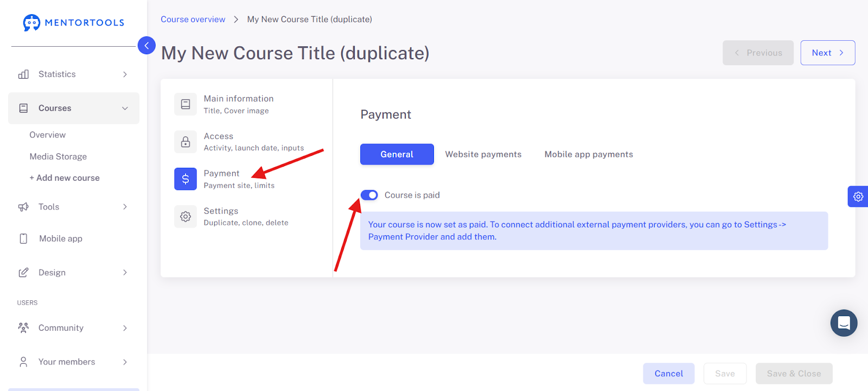Viewport: 868px width, 391px height.
Task: Collapse the Courses section chevron
Action: (125, 109)
